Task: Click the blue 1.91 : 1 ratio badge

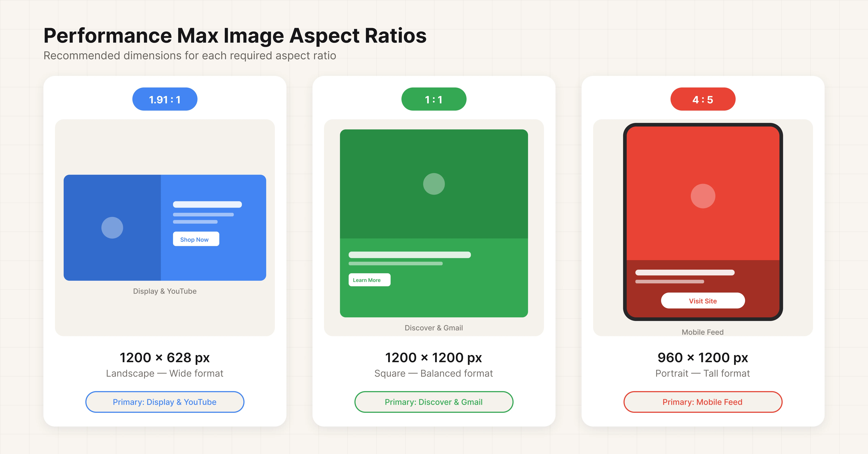Action: pos(165,99)
